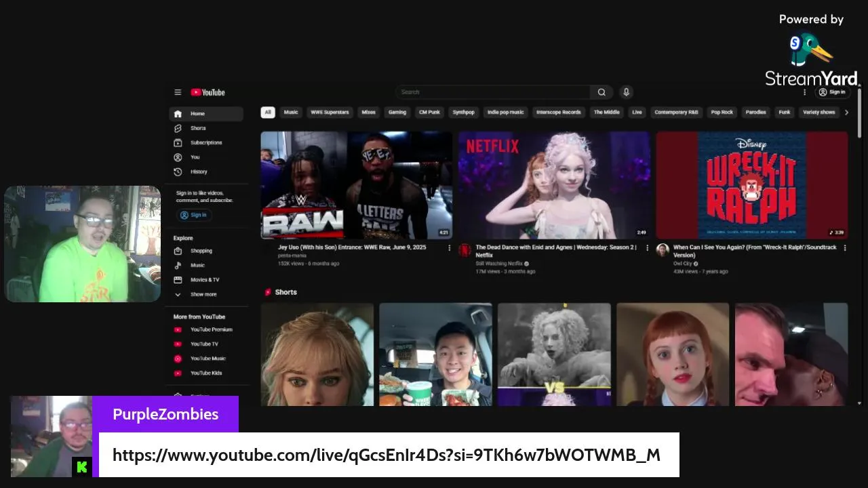Select the Gaming chip
This screenshot has height=488, width=868.
coord(397,113)
